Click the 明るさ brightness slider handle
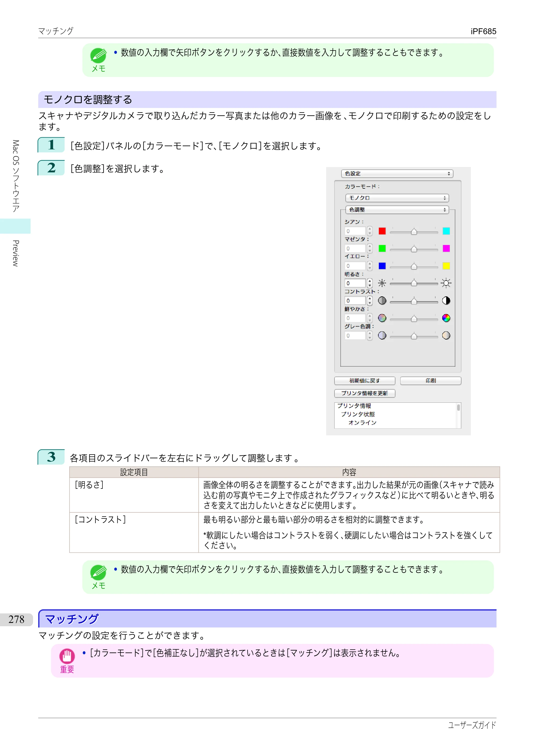 click(x=414, y=284)
